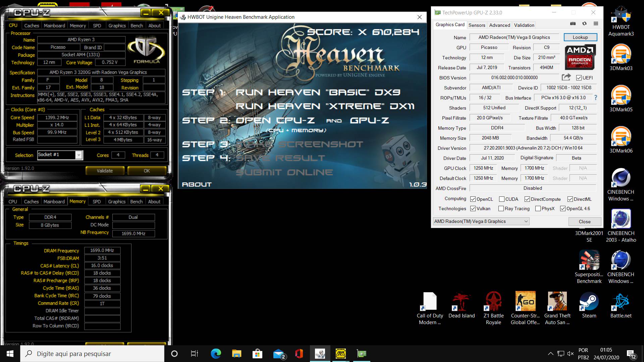Switch to the Validation tab in GPU-Z
644x362 pixels.
pyautogui.click(x=524, y=25)
